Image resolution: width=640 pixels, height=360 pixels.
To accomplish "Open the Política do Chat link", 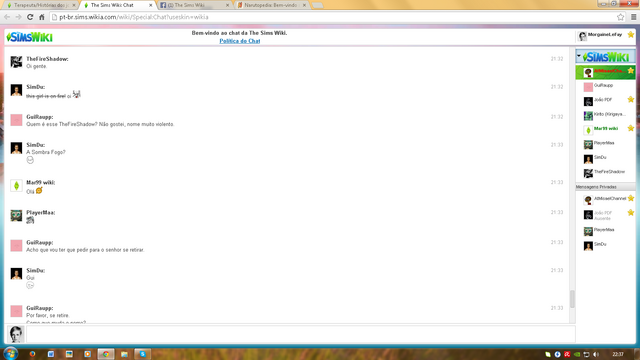I will [x=240, y=41].
